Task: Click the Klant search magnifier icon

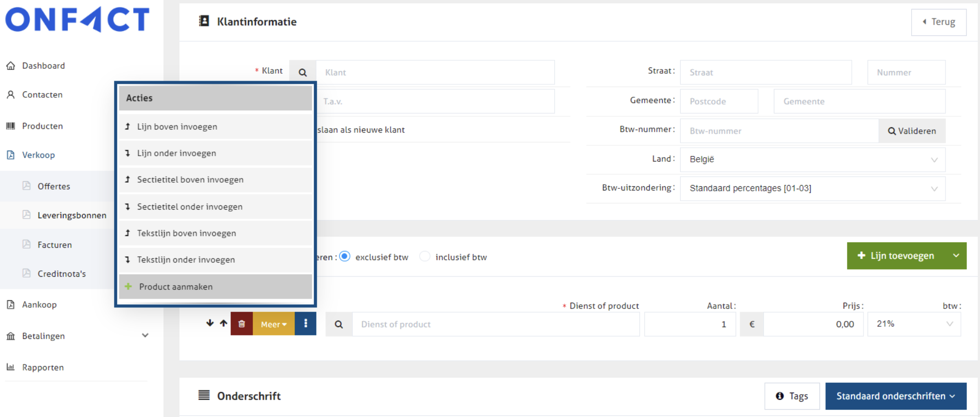Action: [303, 72]
